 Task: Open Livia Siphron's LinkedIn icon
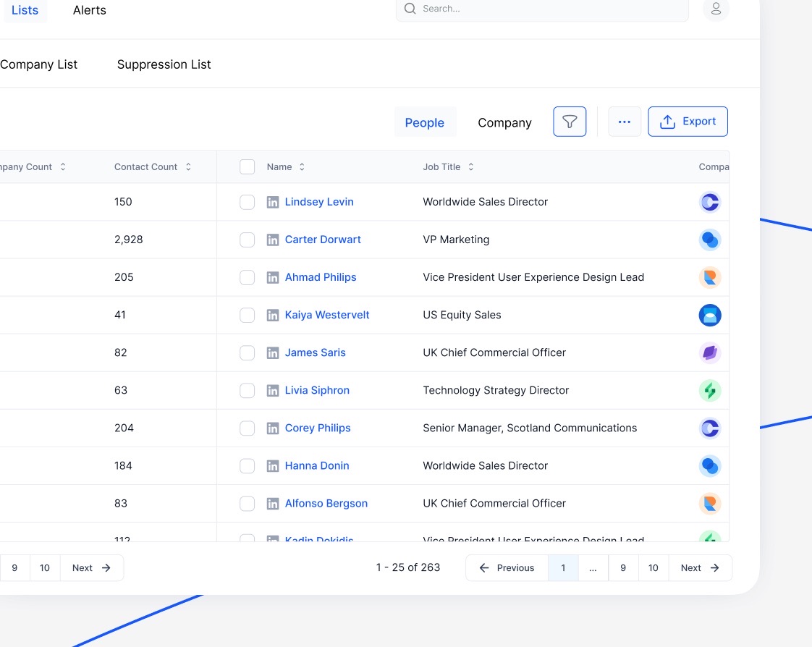(272, 391)
